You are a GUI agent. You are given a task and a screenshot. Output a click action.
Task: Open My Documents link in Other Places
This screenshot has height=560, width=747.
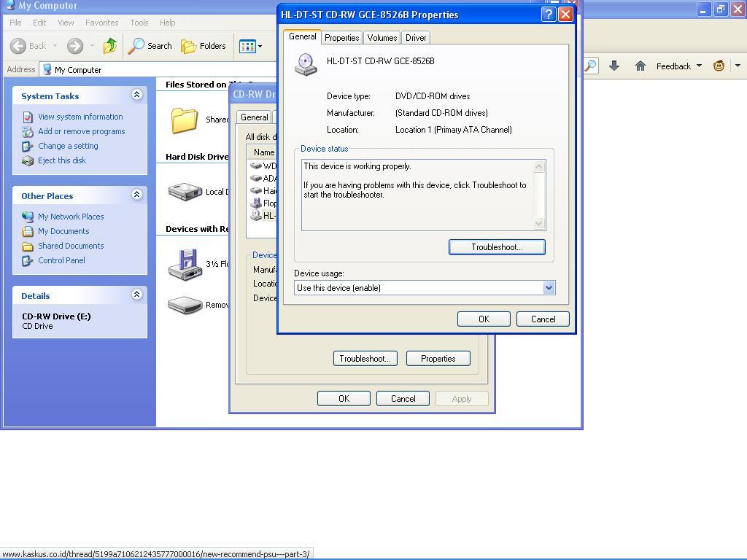[x=63, y=231]
